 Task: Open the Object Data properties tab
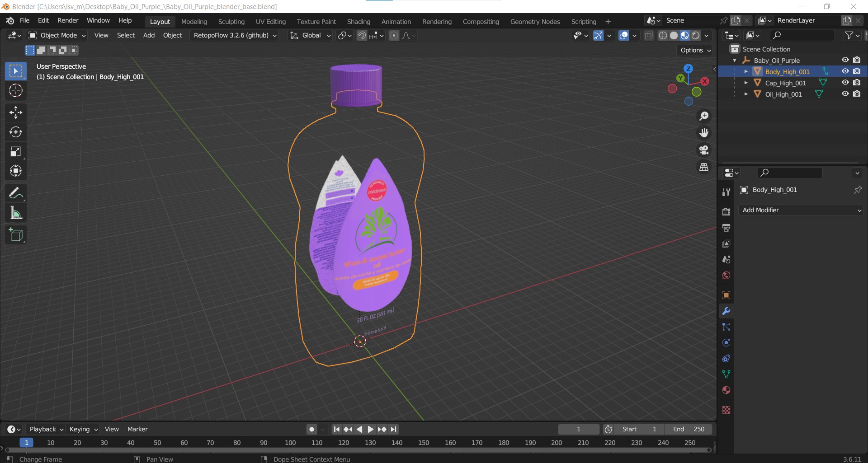[726, 374]
